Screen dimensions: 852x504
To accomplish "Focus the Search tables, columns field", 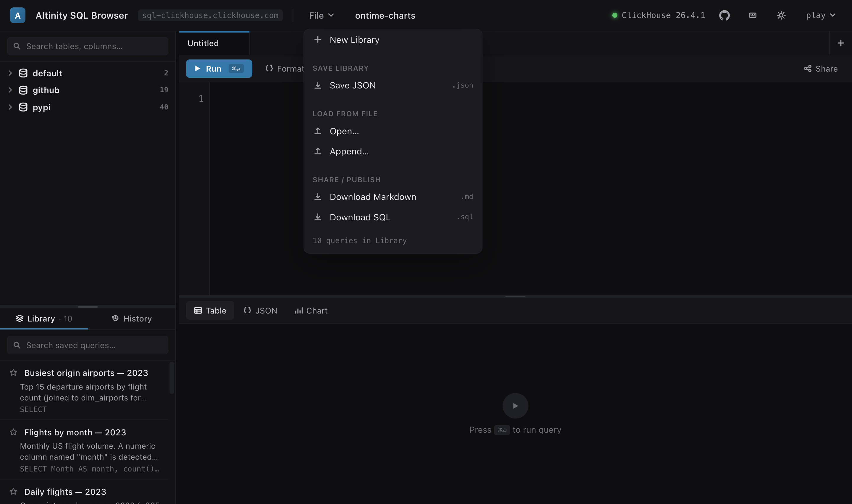I will pyautogui.click(x=87, y=46).
